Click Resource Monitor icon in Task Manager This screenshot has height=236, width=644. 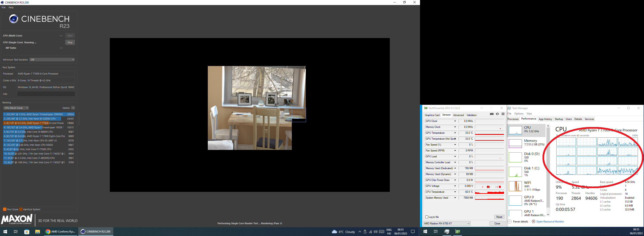point(534,222)
